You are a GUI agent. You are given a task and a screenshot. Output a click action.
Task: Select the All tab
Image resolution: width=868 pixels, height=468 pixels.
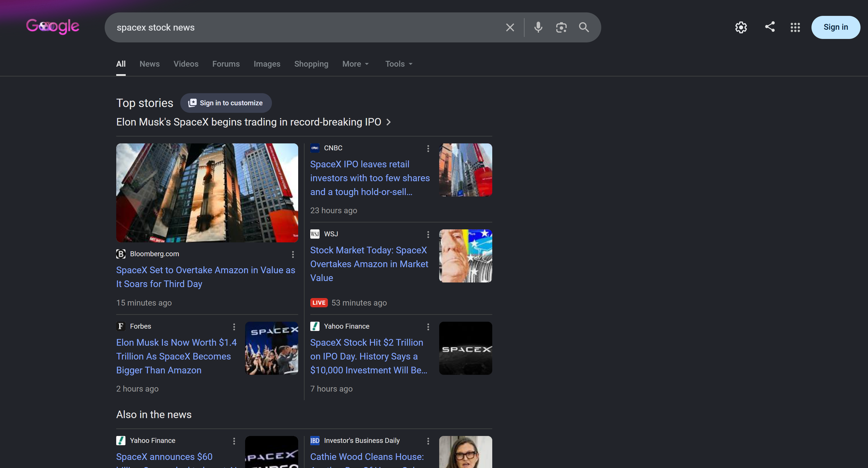pos(121,64)
